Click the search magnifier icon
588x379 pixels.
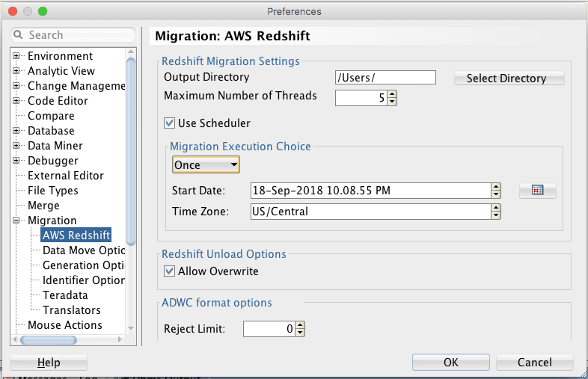(18, 34)
